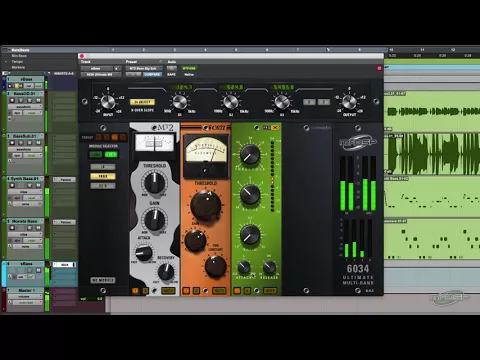Expand the Tempo ruler
Screen dimensions: 480x360
tap(6, 62)
